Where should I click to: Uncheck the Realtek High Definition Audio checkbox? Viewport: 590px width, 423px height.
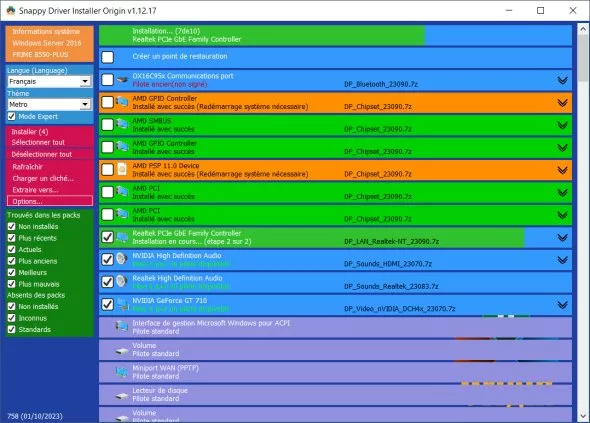coord(108,282)
